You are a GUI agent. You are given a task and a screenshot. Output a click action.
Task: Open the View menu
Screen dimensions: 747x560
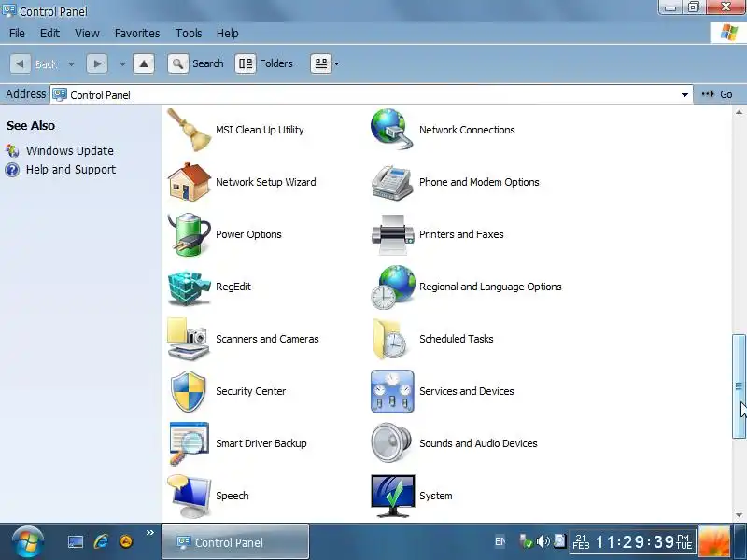(87, 34)
